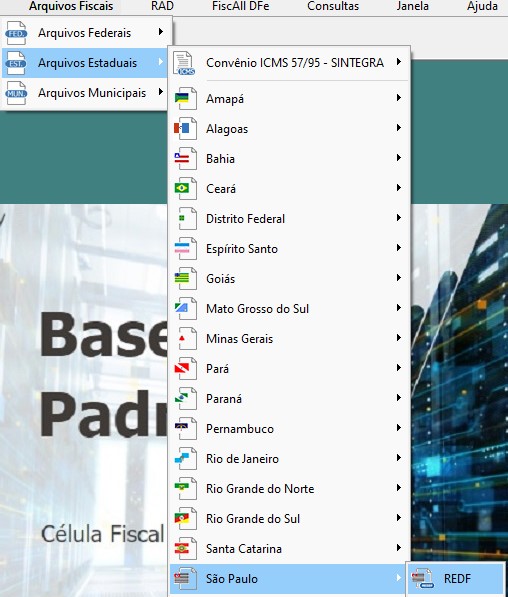Click the Goiás flag icon
The image size is (508, 597).
(x=185, y=279)
